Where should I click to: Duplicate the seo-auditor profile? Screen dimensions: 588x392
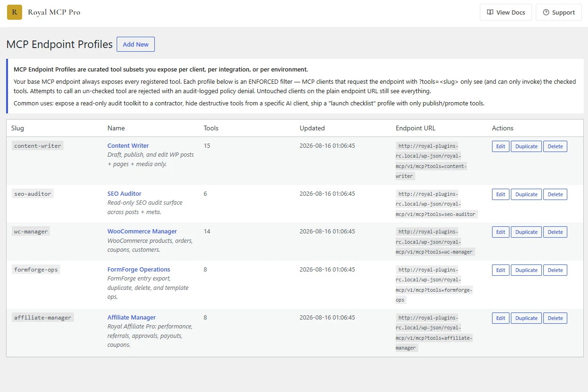coord(526,194)
